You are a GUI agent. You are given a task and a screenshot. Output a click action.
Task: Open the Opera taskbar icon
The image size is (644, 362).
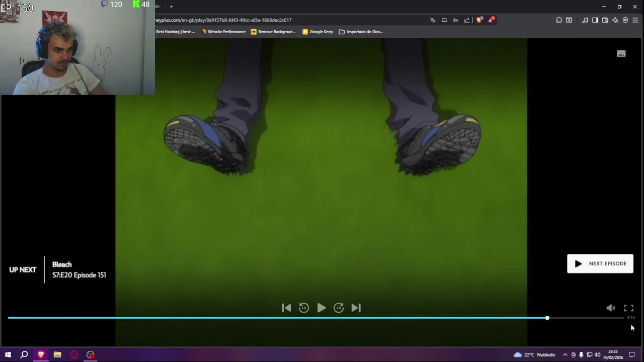[x=74, y=354]
